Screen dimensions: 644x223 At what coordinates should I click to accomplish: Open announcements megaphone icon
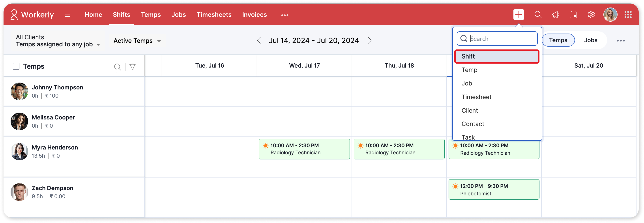[556, 15]
